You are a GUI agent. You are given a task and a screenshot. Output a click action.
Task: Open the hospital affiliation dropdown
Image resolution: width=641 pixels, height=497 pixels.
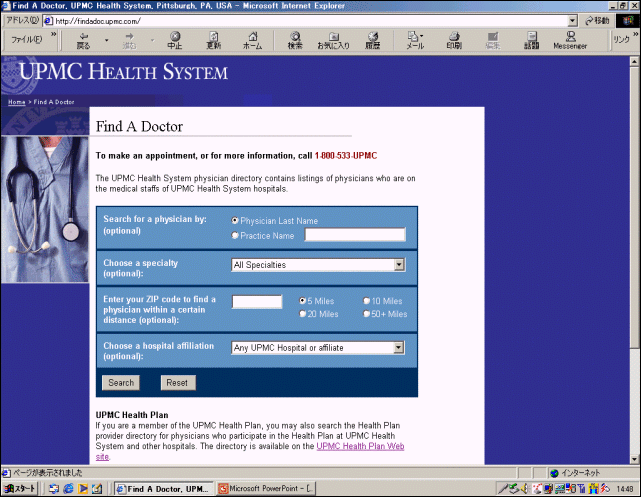click(399, 348)
